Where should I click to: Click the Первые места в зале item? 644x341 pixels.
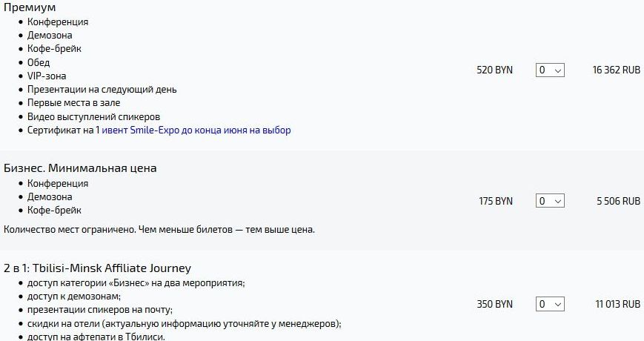(x=74, y=103)
